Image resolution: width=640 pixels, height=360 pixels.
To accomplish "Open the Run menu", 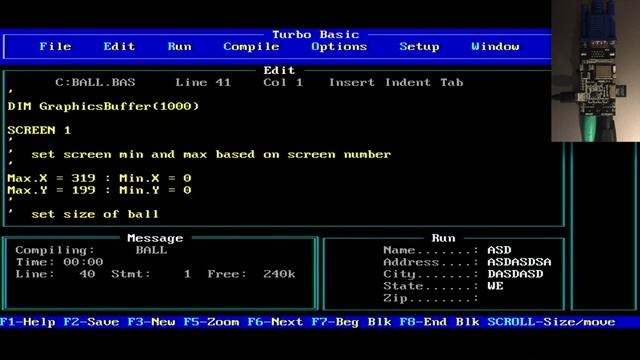I will [179, 47].
